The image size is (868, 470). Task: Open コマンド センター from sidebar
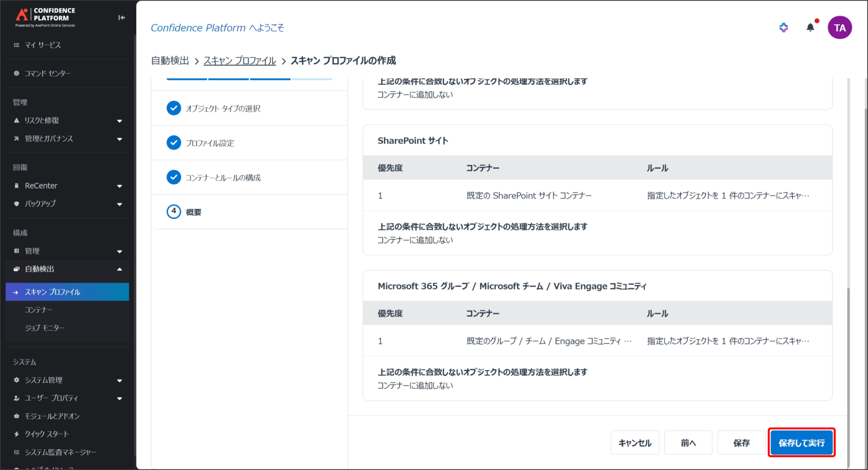[47, 73]
